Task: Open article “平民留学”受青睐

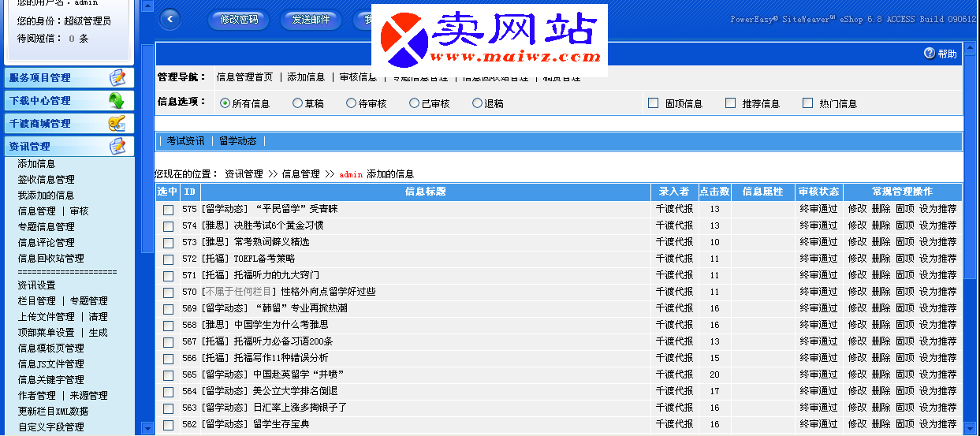Action: click(x=296, y=210)
